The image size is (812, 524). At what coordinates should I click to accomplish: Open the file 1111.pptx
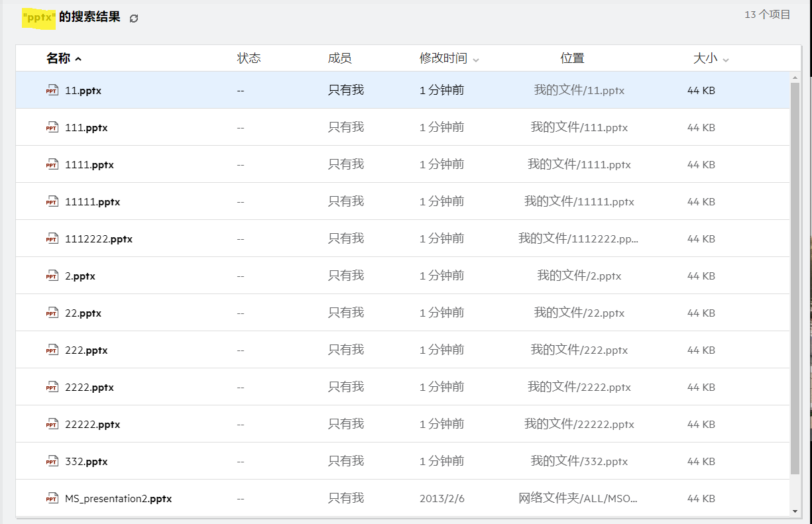pos(89,165)
